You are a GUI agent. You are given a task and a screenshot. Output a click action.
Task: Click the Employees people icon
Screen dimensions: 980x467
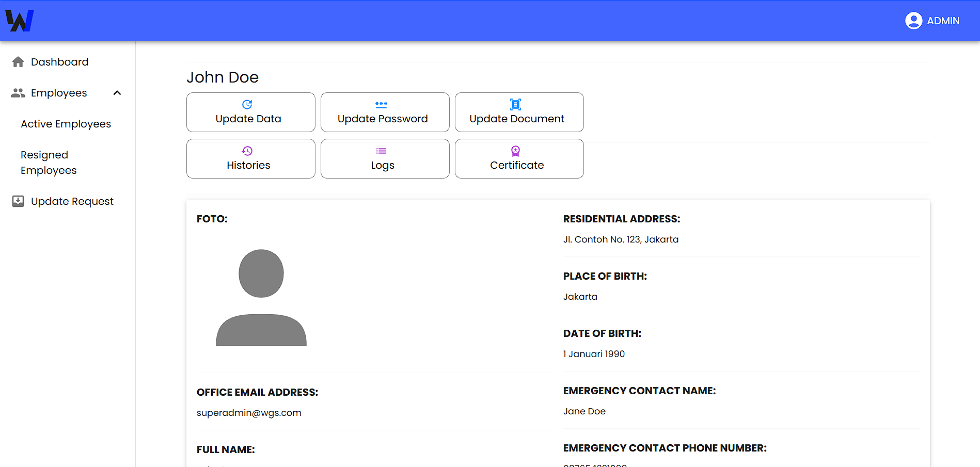(18, 93)
